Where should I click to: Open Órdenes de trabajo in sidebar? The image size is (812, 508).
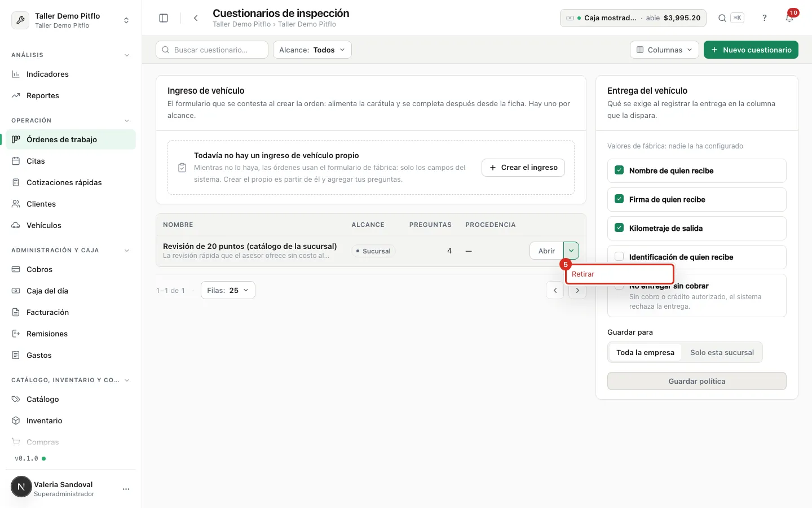pos(70,139)
